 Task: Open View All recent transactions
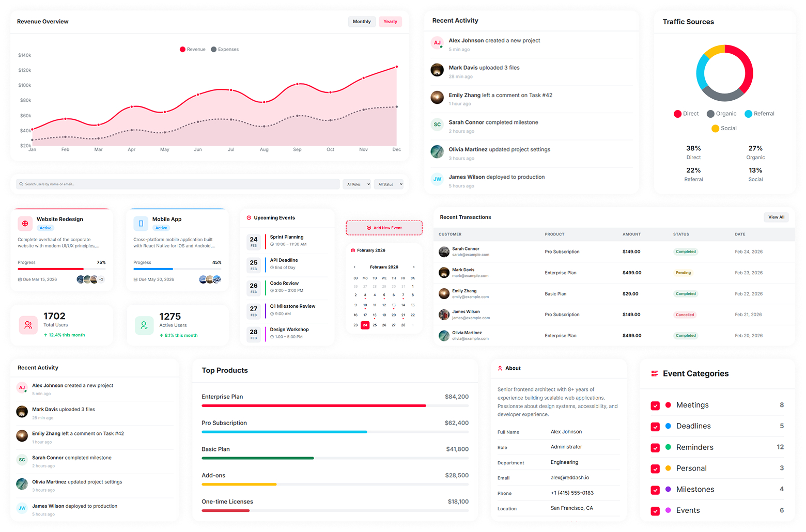click(776, 217)
